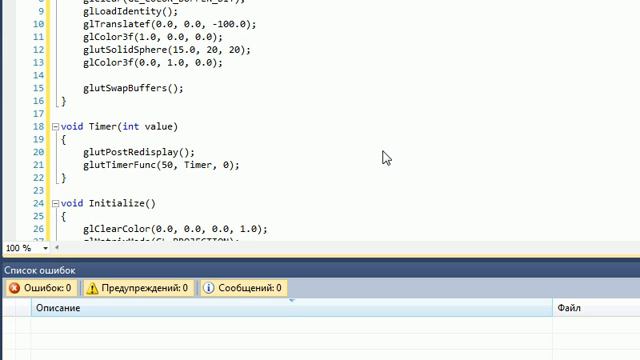Click on glTranslatef(0.0, 0.0, -100.0); line

click(169, 24)
